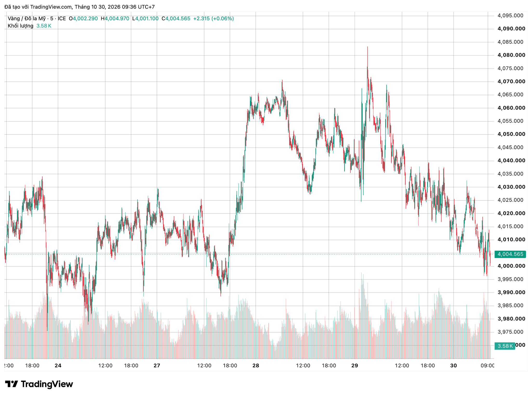Click the Khối lượng value 3.58 K in the legend
The width and height of the screenshot is (532, 397).
(x=44, y=26)
